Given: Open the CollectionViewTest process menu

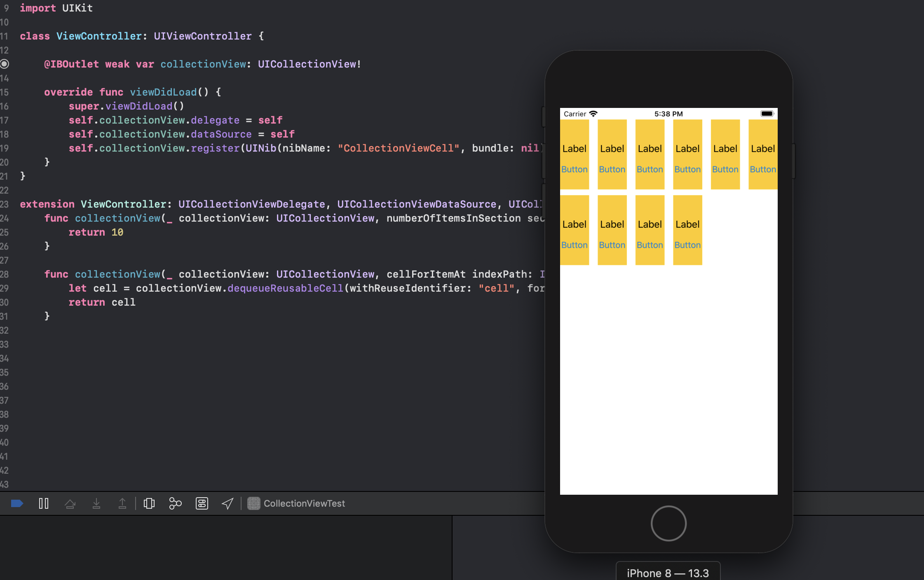Looking at the screenshot, I should pos(297,503).
